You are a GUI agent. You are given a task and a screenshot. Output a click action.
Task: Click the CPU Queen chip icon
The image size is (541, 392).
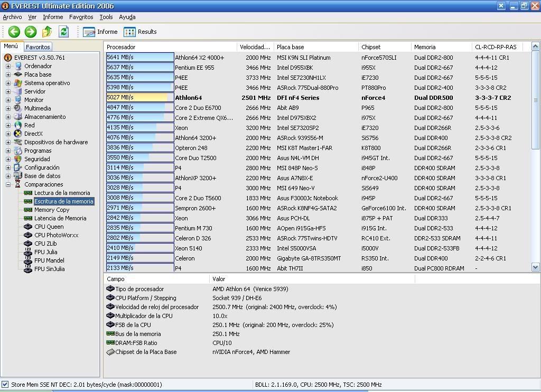pos(28,227)
